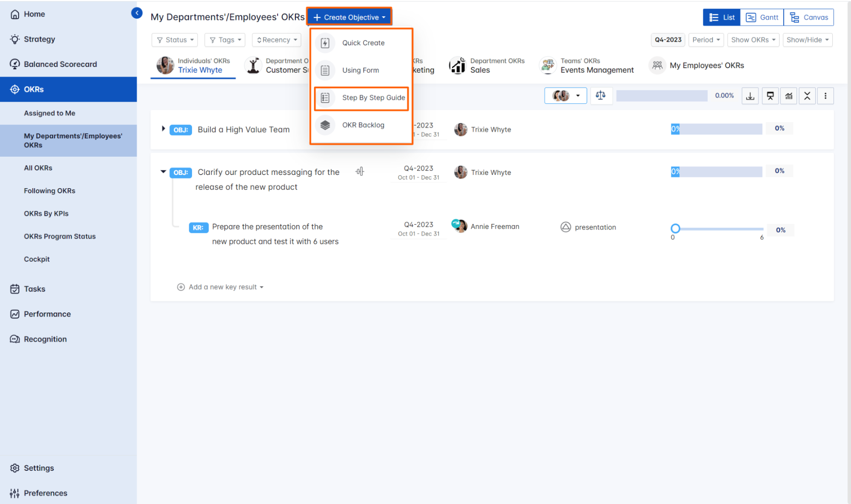Click the export download icon
This screenshot has height=504, width=851.
[750, 95]
